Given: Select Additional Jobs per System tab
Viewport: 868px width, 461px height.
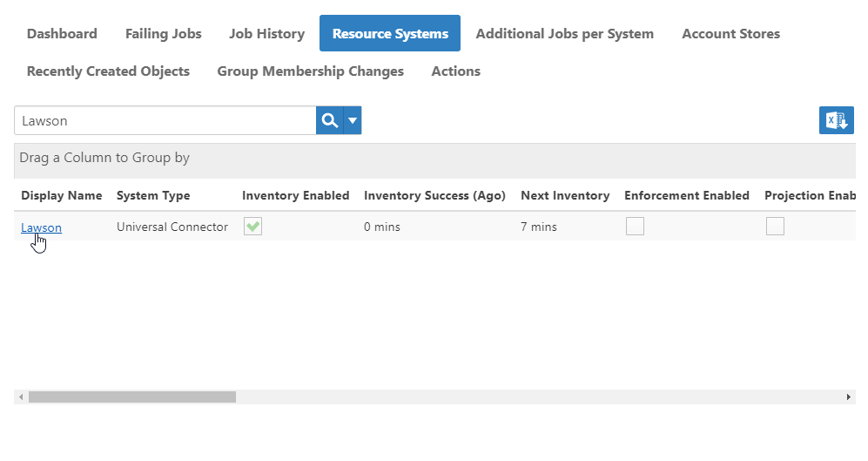Looking at the screenshot, I should coord(564,34).
